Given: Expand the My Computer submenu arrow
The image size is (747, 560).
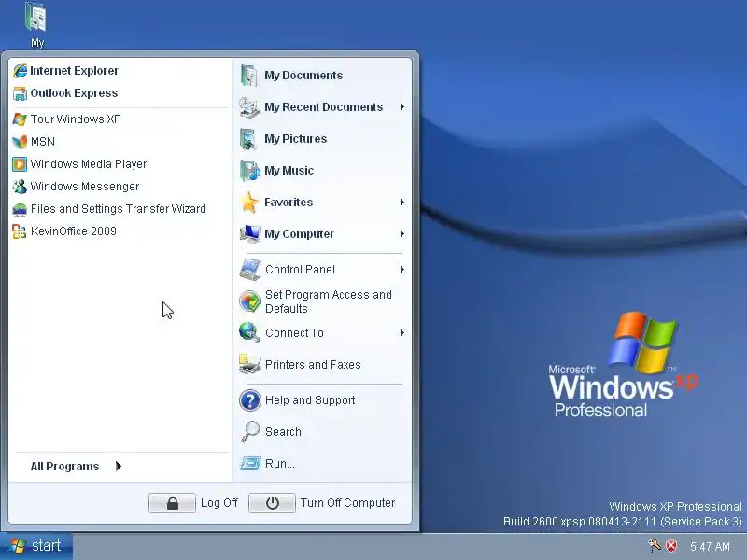Looking at the screenshot, I should [402, 234].
